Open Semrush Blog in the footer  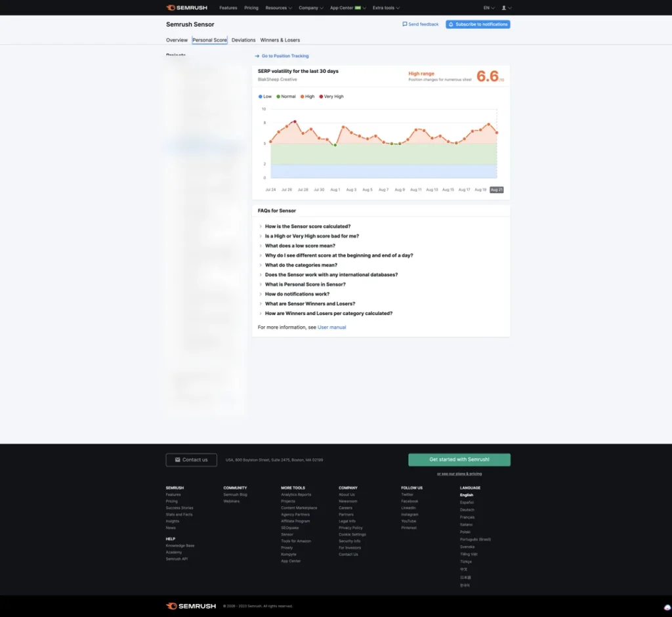pyautogui.click(x=235, y=494)
